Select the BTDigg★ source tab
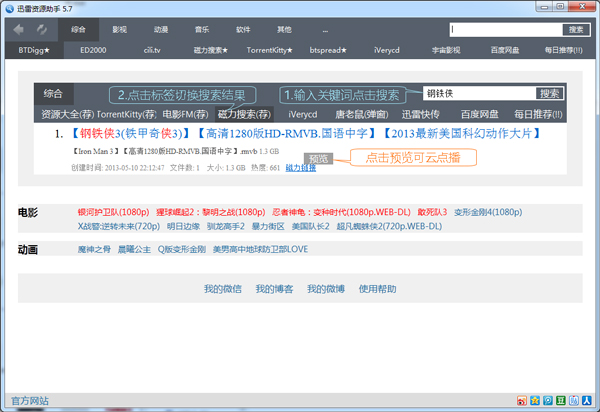 point(34,50)
